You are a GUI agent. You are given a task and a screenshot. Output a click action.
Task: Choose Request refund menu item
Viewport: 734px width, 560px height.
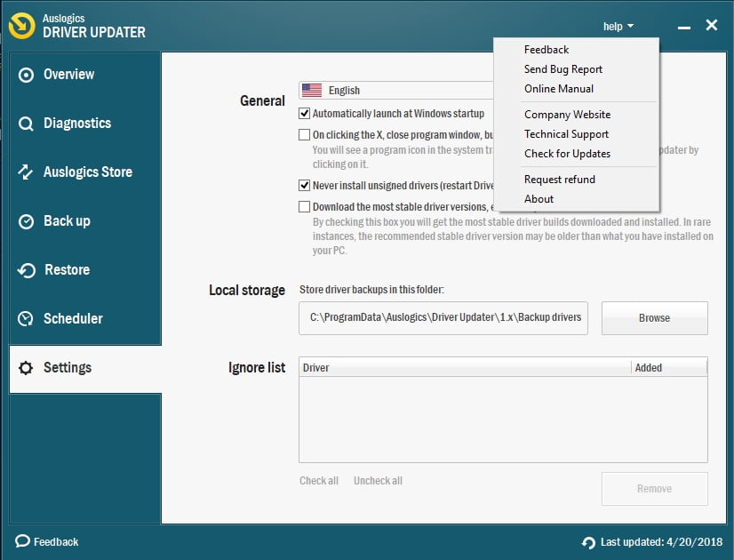[576, 180]
